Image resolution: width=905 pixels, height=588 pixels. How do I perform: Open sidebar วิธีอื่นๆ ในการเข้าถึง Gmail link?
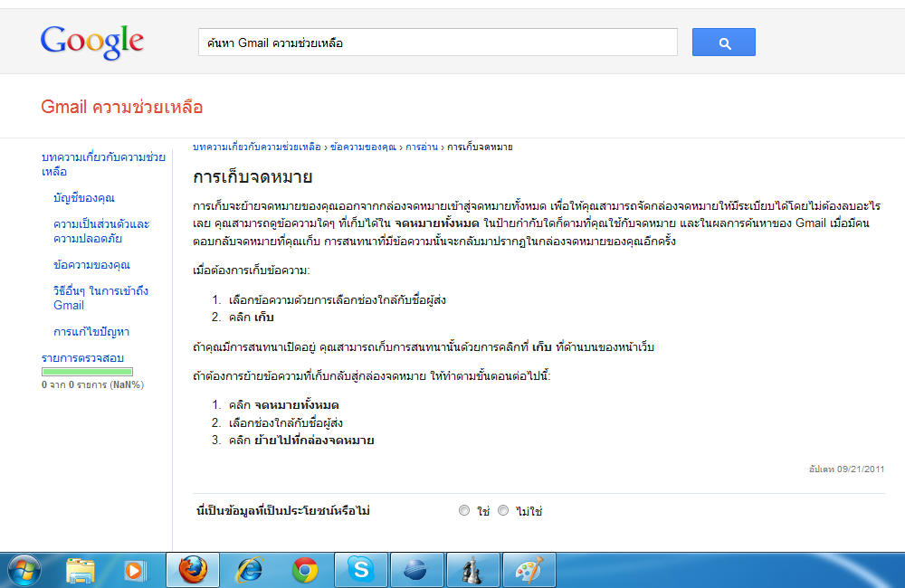(101, 298)
